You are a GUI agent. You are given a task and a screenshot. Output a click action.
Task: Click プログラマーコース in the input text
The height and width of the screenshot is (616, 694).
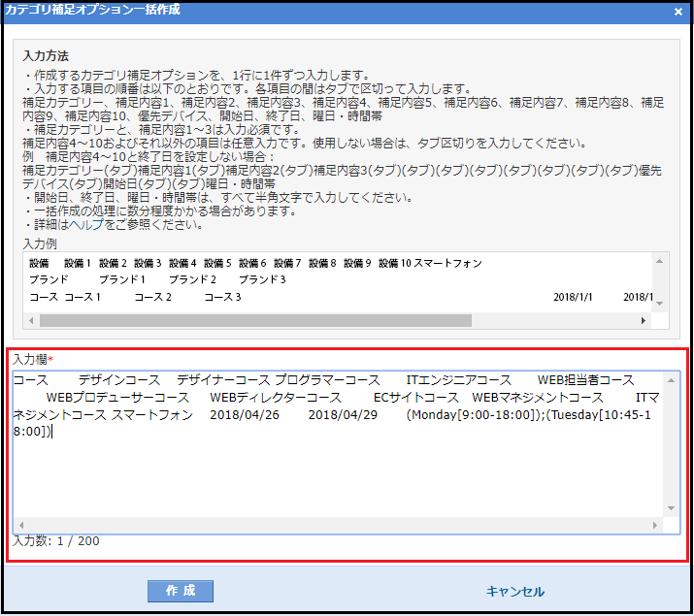(327, 380)
